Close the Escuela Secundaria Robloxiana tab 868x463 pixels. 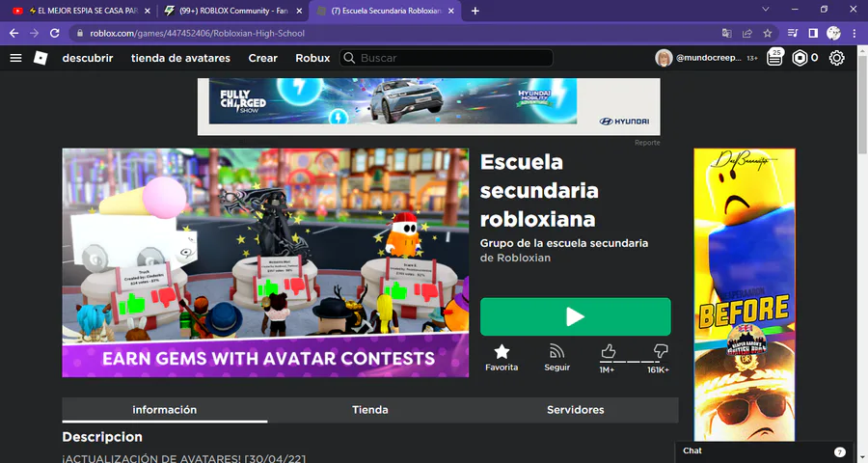[x=451, y=11]
